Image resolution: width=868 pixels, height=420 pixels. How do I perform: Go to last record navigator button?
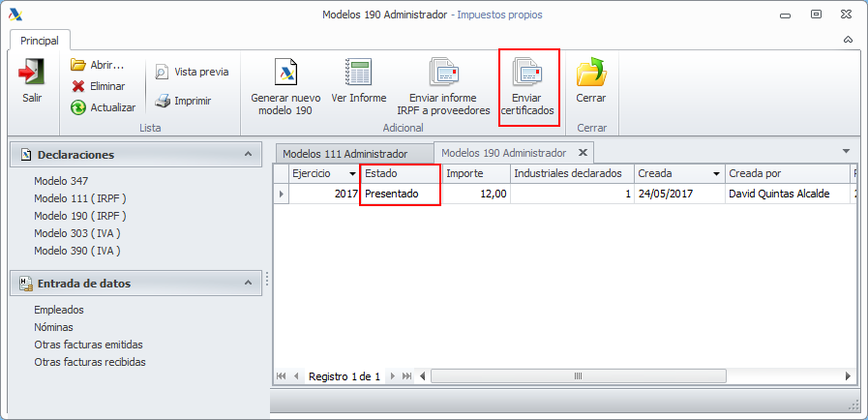click(x=406, y=376)
